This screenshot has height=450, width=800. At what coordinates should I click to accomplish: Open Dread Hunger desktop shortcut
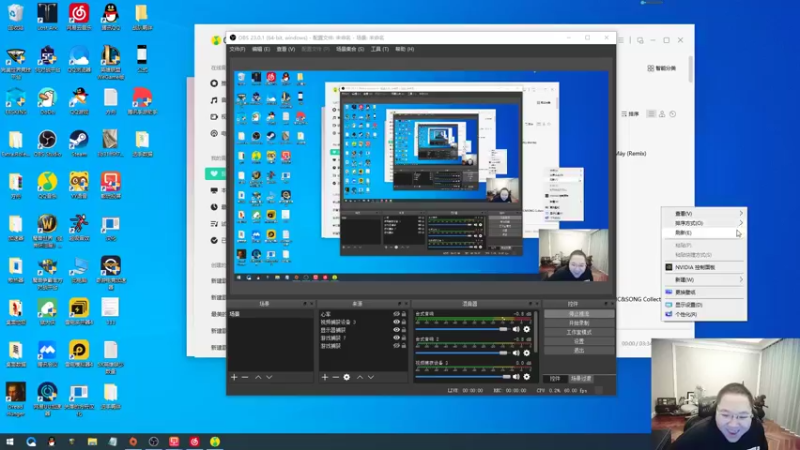(x=15, y=399)
